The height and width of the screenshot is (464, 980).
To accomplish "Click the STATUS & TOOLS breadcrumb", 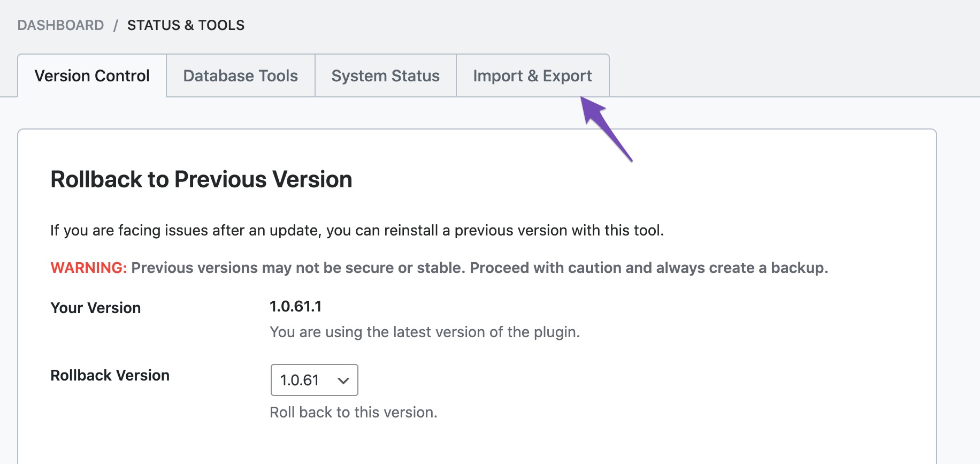I will pos(186,25).
